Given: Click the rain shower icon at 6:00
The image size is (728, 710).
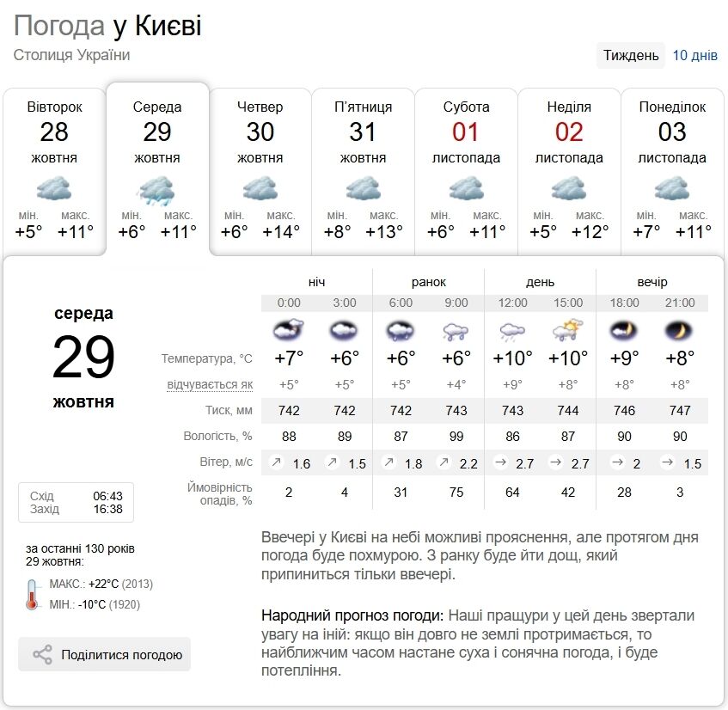Looking at the screenshot, I should point(401,329).
